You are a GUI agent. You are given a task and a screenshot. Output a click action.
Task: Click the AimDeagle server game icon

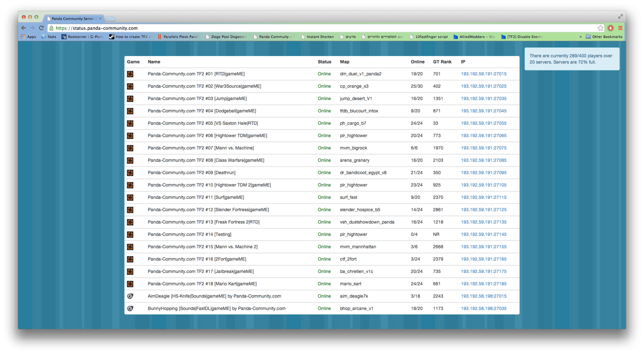coord(130,296)
